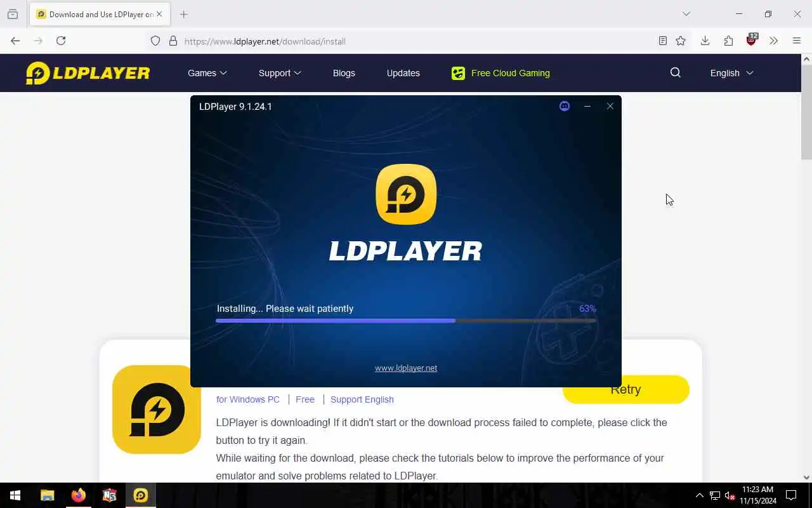The image size is (812, 508).
Task: Click the muted volume tray icon
Action: pyautogui.click(x=730, y=495)
